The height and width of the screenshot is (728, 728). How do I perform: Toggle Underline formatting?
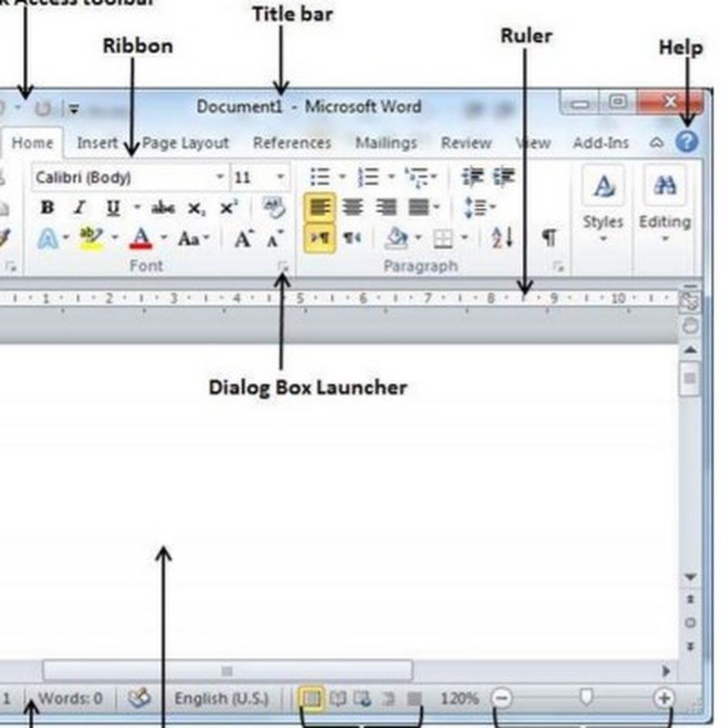113,208
